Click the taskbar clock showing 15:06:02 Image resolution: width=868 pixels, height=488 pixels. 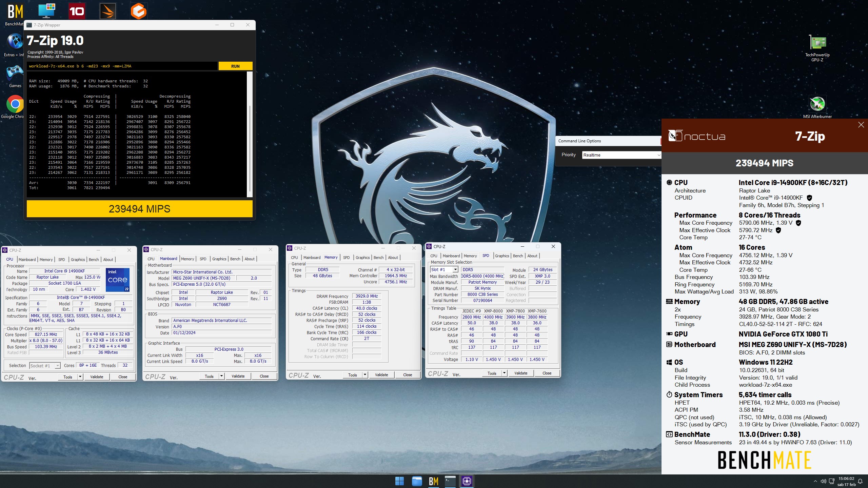point(846,481)
